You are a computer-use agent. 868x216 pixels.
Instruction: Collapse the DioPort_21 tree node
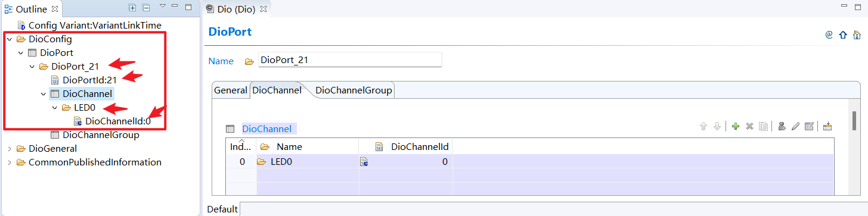point(32,67)
